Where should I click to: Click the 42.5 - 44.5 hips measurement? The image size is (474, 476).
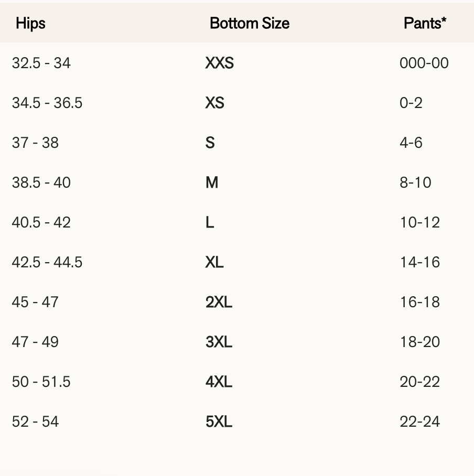click(x=47, y=262)
